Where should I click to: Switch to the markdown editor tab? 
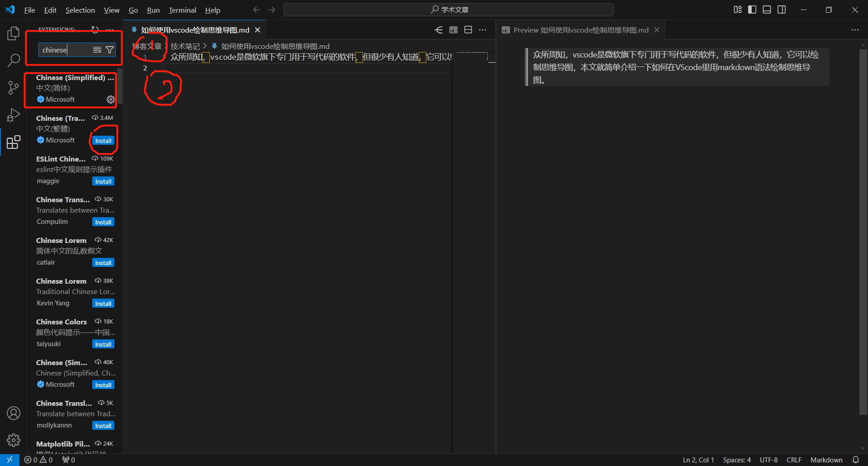195,30
